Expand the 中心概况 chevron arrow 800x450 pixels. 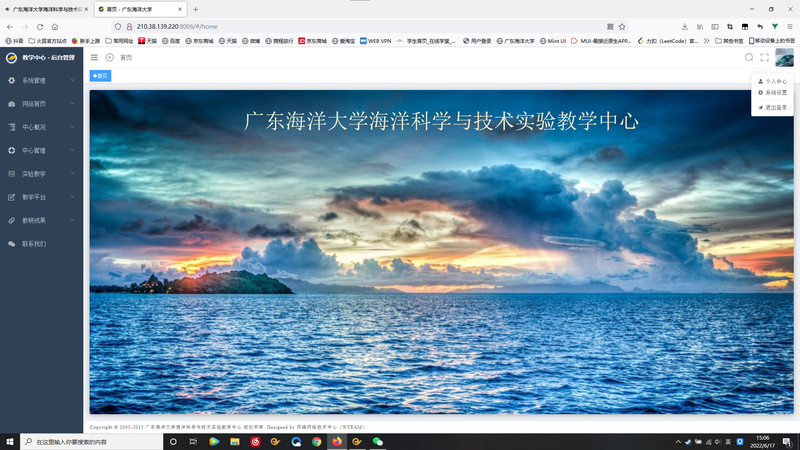[72, 127]
